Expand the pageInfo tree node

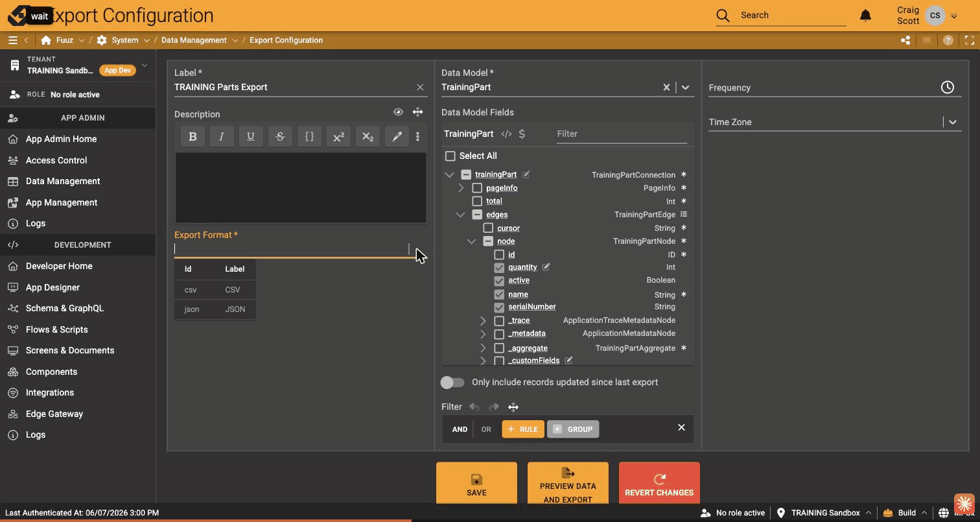tap(461, 188)
